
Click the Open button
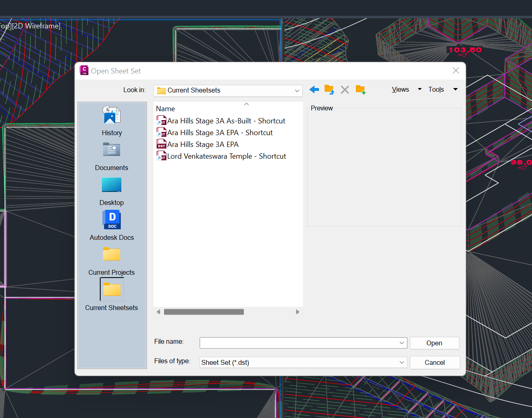434,343
